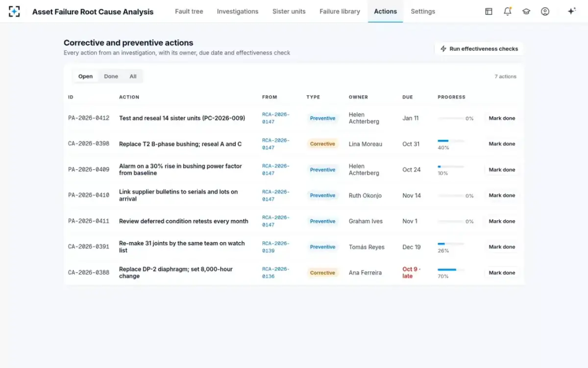Run effectiveness checks
Viewport: 588px width, 368px height.
479,49
